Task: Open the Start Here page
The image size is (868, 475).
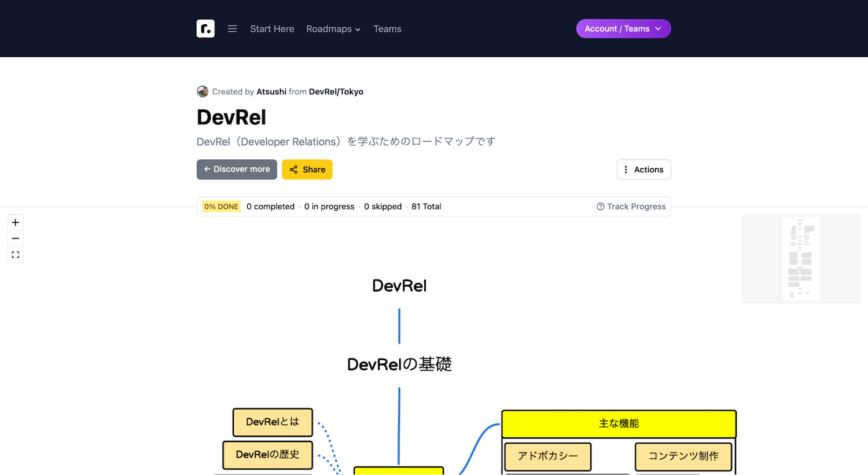Action: click(x=272, y=29)
